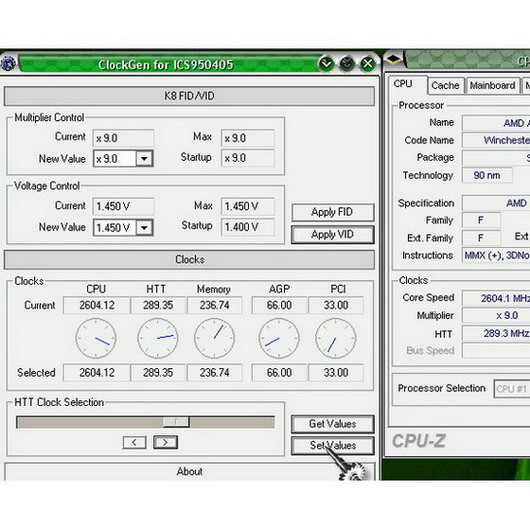Click the Set Values button

click(333, 445)
